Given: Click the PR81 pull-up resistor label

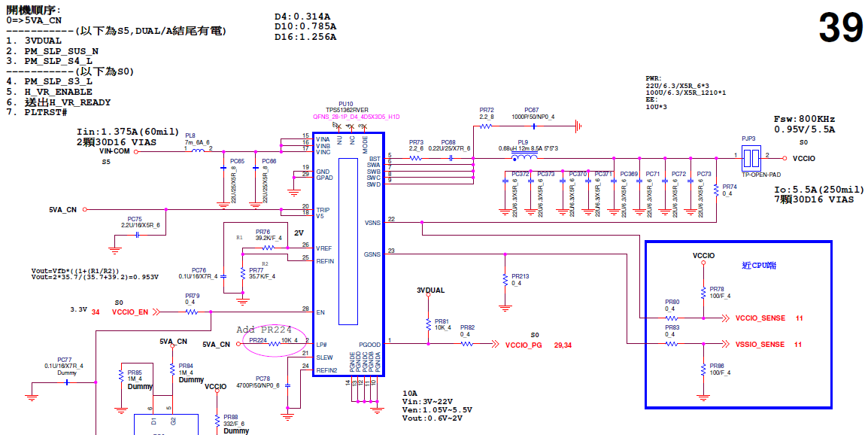Looking at the screenshot, I should point(442,321).
